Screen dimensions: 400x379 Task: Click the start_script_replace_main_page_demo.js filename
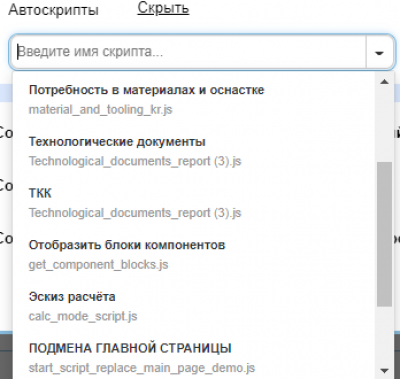[x=142, y=368]
